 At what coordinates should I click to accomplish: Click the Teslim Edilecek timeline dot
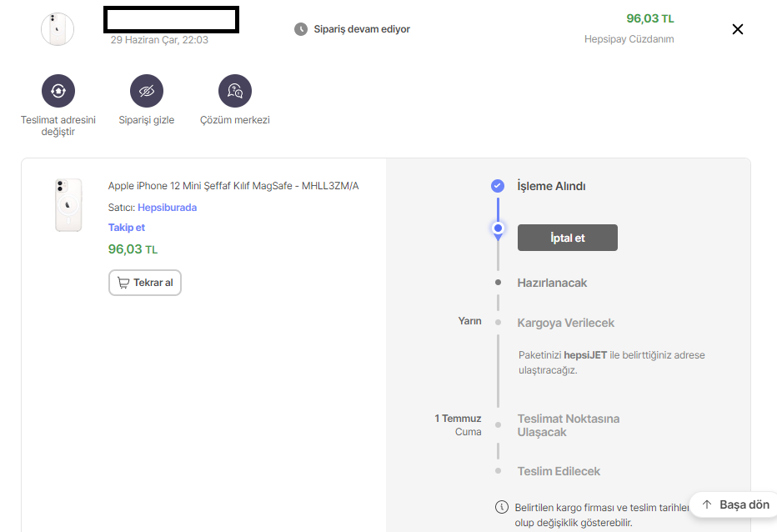click(498, 470)
